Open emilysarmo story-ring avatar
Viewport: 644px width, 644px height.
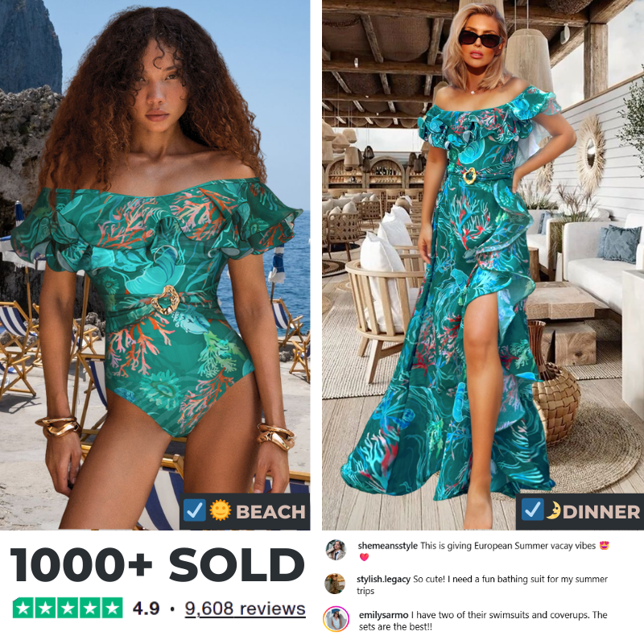pos(336,619)
